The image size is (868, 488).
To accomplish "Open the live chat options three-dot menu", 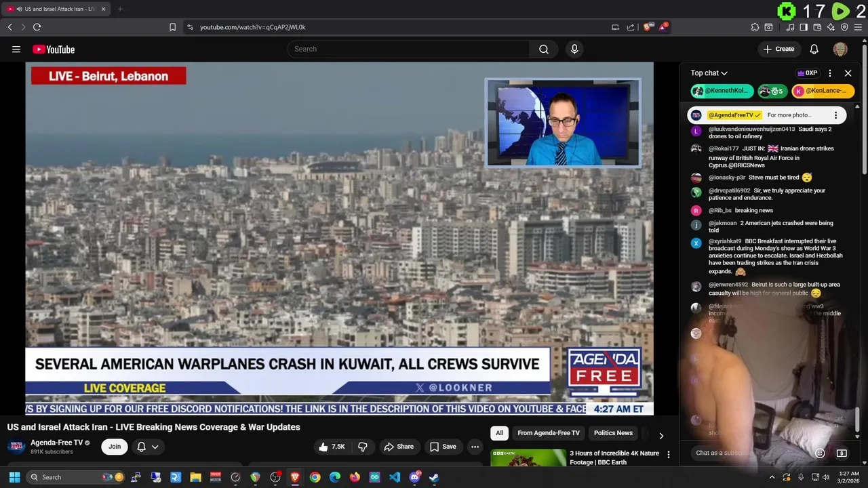I will 830,73.
